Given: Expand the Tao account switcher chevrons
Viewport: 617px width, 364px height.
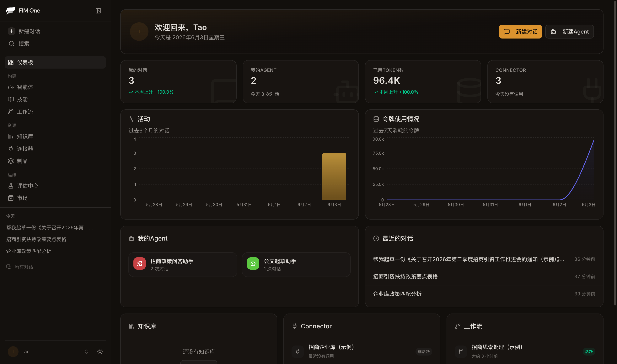Looking at the screenshot, I should [86, 351].
